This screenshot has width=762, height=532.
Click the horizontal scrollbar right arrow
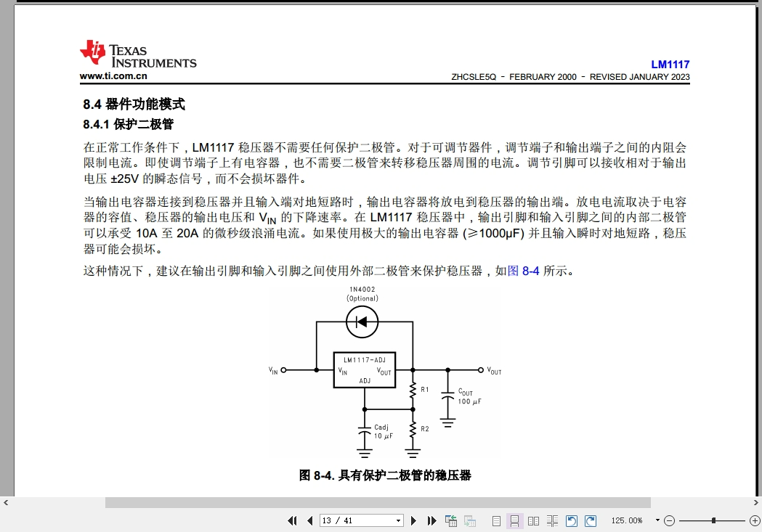(x=755, y=502)
